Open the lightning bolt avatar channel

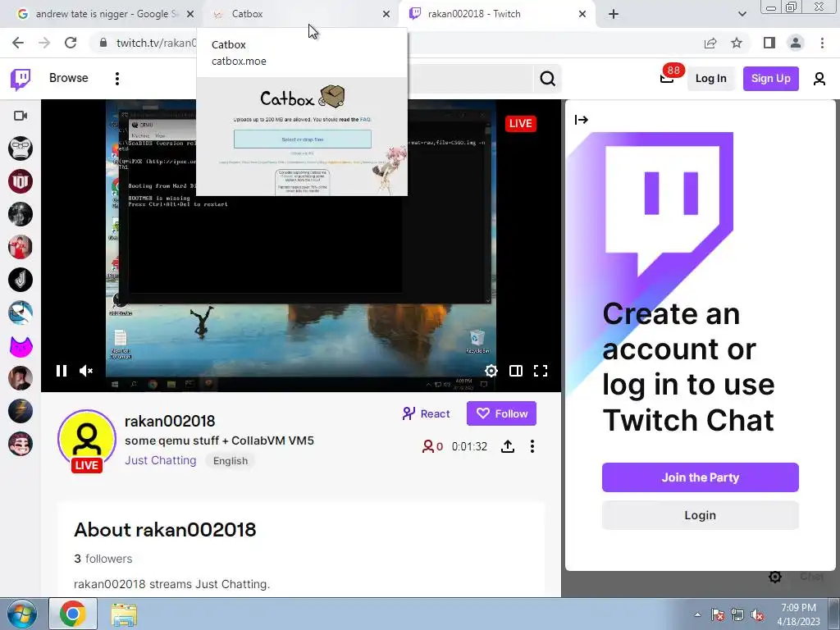pyautogui.click(x=21, y=412)
